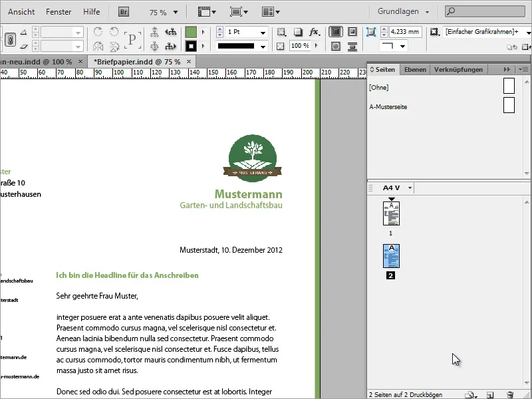Click the delete selected pages trash icon

[x=509, y=394]
